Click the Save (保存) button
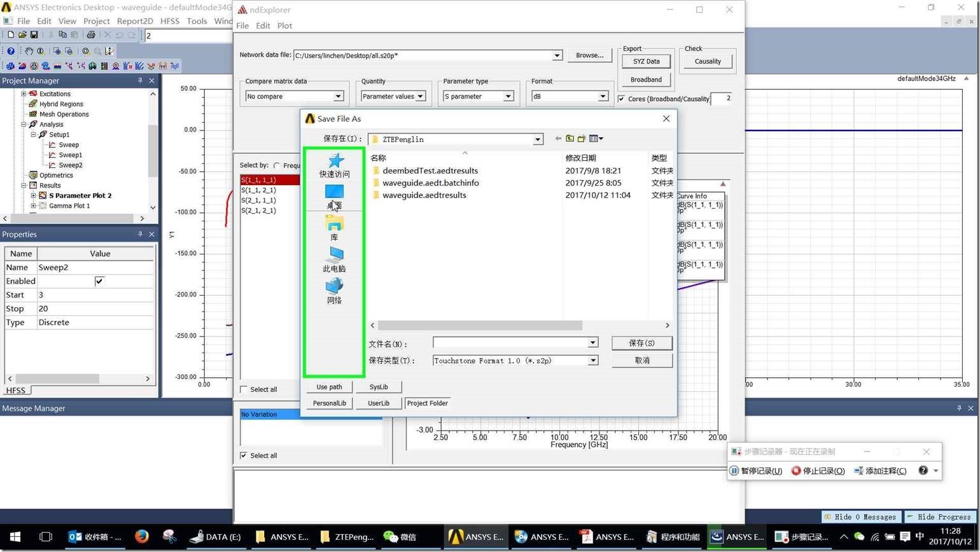Viewport: 980px width, 552px height. [x=641, y=343]
